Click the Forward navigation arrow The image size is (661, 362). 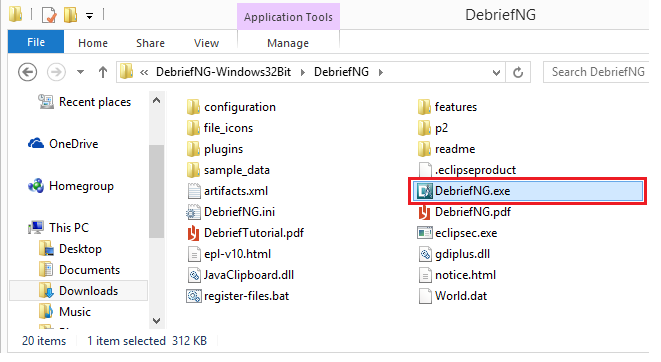[x=56, y=72]
